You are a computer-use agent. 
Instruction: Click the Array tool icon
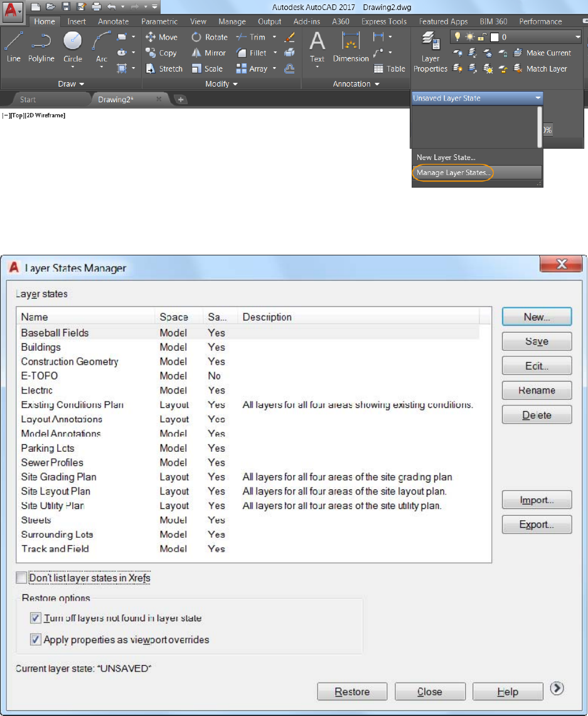pos(242,68)
